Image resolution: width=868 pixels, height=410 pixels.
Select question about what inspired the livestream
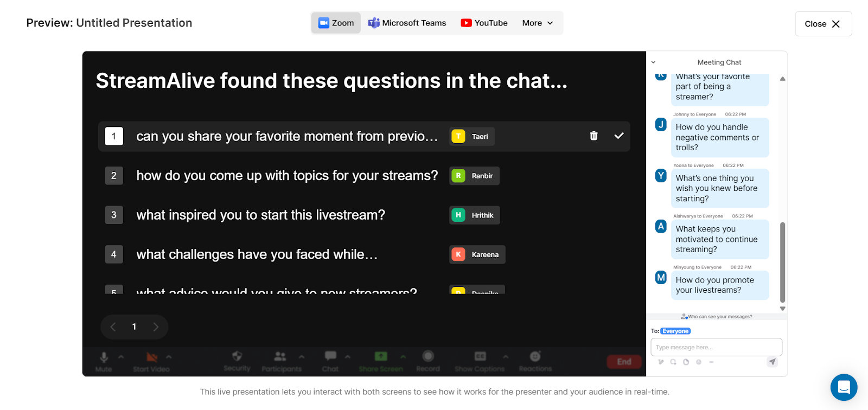pos(260,215)
